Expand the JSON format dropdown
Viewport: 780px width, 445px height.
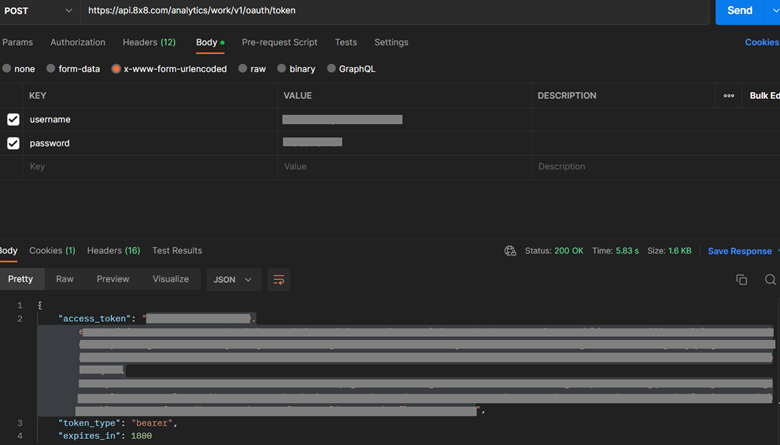pyautogui.click(x=233, y=280)
